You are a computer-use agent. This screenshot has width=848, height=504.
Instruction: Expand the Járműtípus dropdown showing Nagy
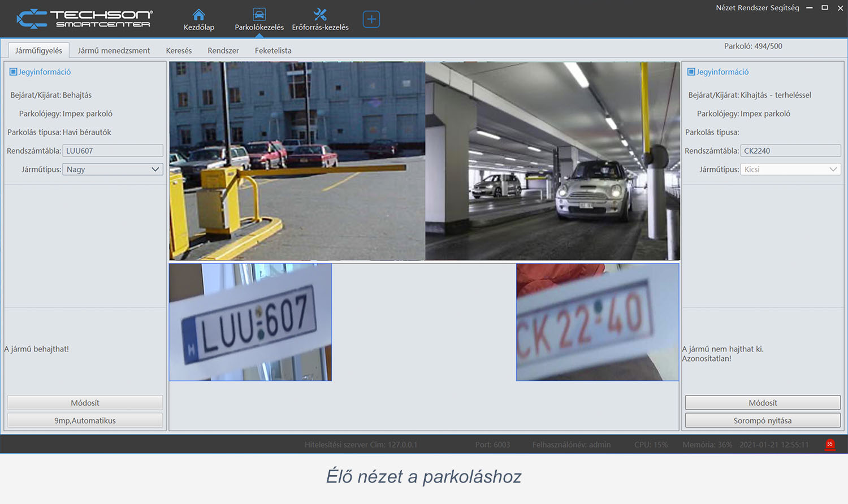113,170
